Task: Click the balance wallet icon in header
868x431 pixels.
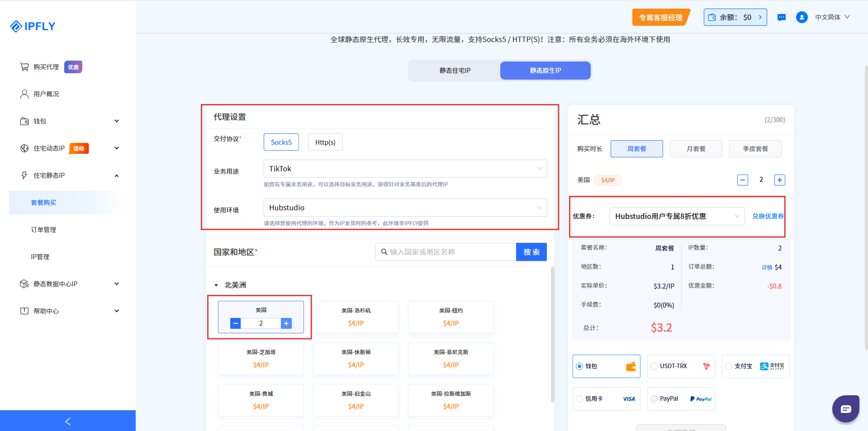Action: 712,17
